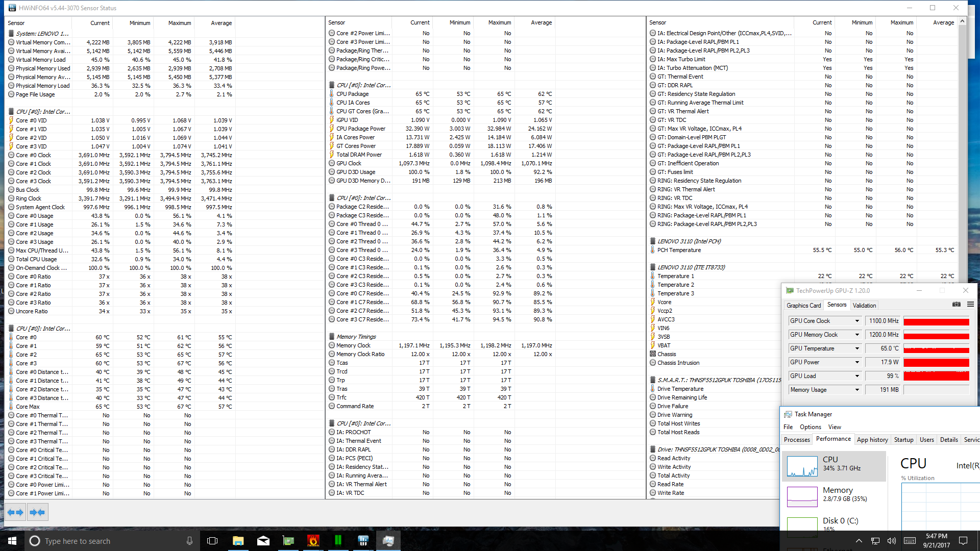Screen dimensions: 980x551
Task: Open Task View on the taskbar
Action: (212, 541)
